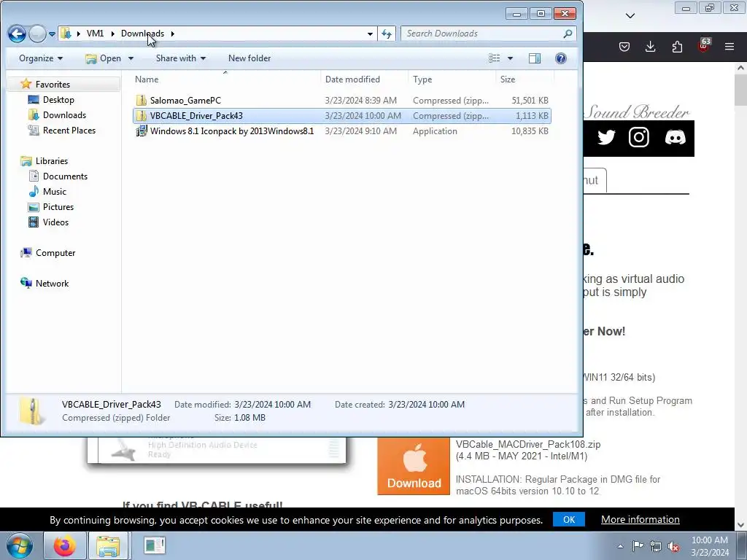Open Firefox downloads panel
The image size is (747, 560).
(650, 47)
